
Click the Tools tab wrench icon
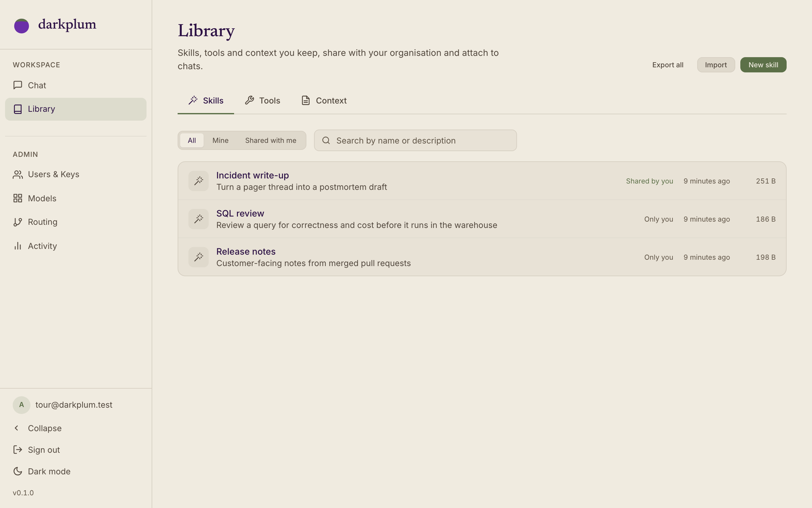tap(249, 100)
